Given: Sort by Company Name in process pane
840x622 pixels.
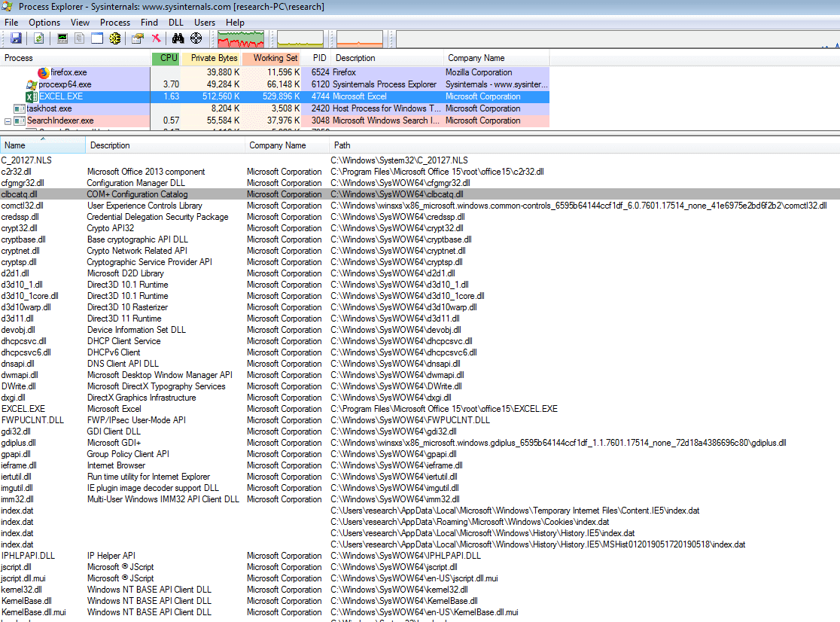Looking at the screenshot, I should point(497,58).
